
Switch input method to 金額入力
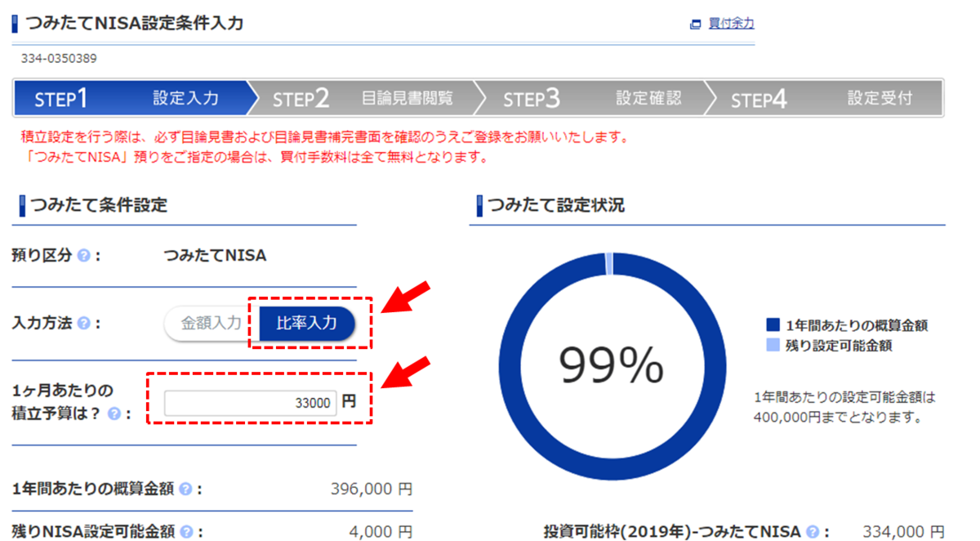pyautogui.click(x=212, y=324)
